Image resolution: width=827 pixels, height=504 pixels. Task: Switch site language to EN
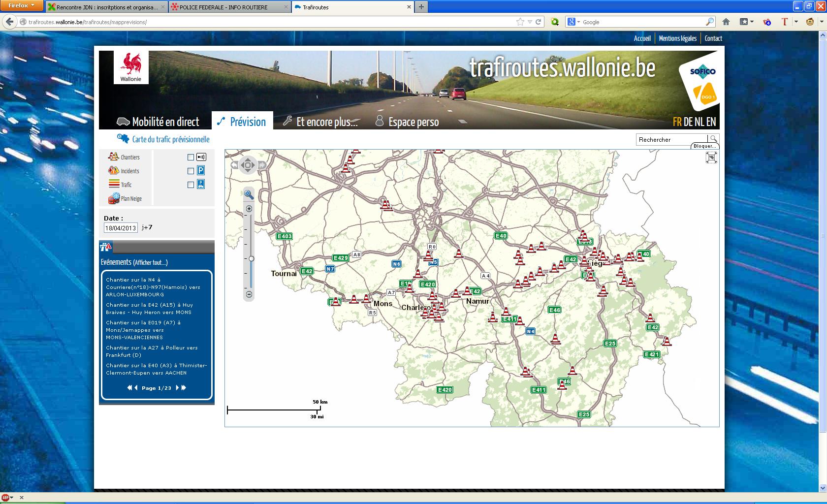(x=711, y=122)
